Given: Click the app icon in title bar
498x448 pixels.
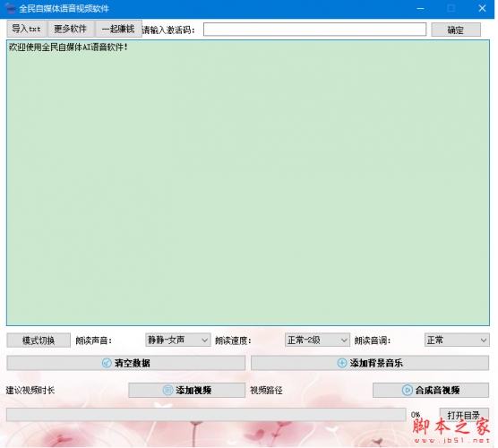Looking at the screenshot, I should pos(11,8).
